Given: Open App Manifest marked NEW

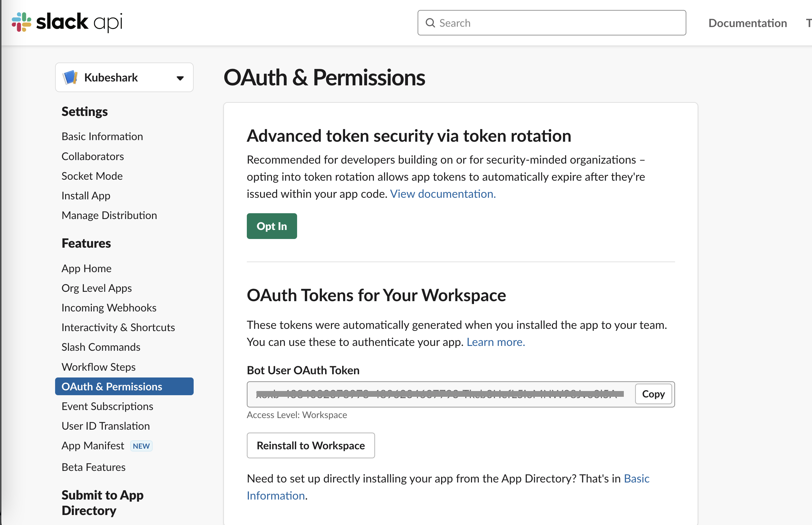Looking at the screenshot, I should (93, 445).
